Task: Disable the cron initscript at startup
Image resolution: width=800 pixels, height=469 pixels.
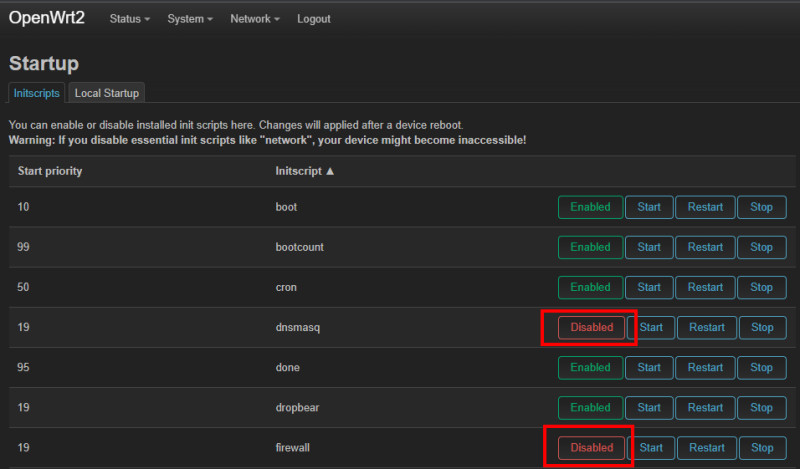Action: (x=590, y=287)
